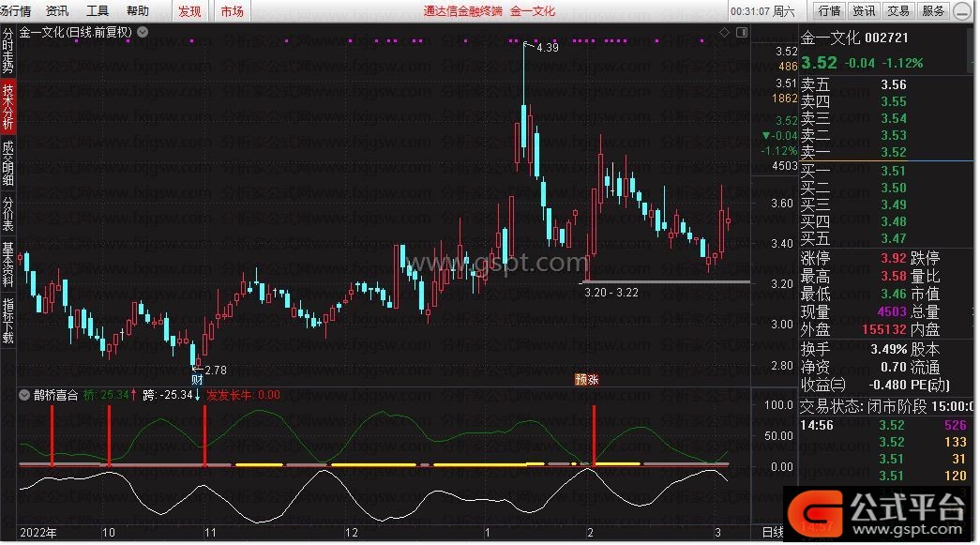Select the 分时走势 sidebar tab
The image size is (980, 545).
click(8, 51)
